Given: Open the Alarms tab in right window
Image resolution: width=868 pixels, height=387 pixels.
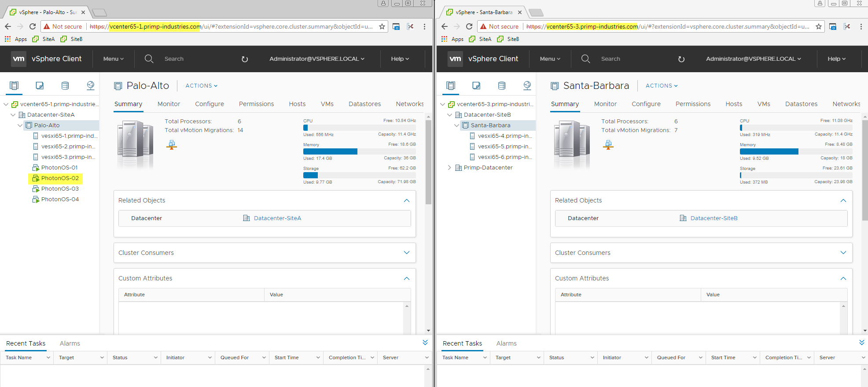Looking at the screenshot, I should click(x=506, y=343).
